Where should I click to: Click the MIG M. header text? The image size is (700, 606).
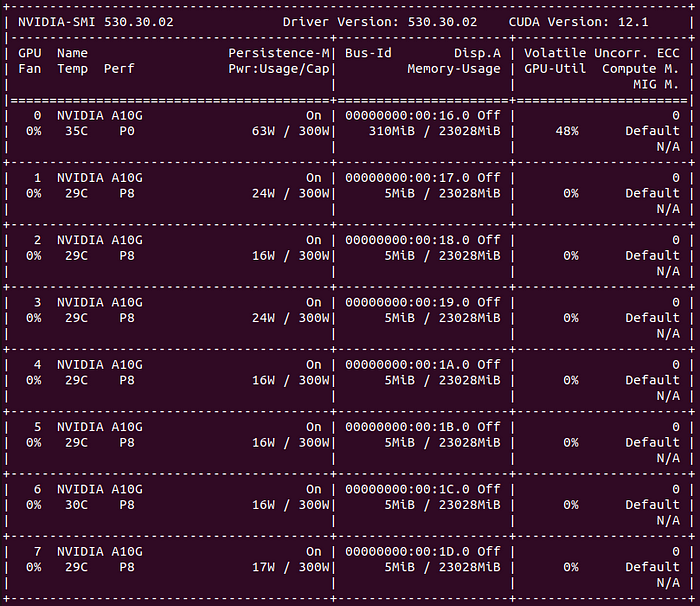click(656, 84)
